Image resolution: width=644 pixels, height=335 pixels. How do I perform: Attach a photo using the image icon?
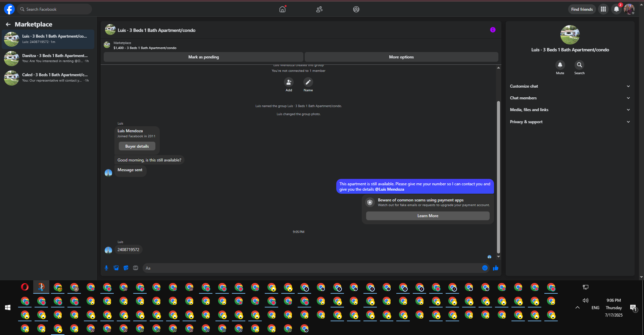click(116, 268)
